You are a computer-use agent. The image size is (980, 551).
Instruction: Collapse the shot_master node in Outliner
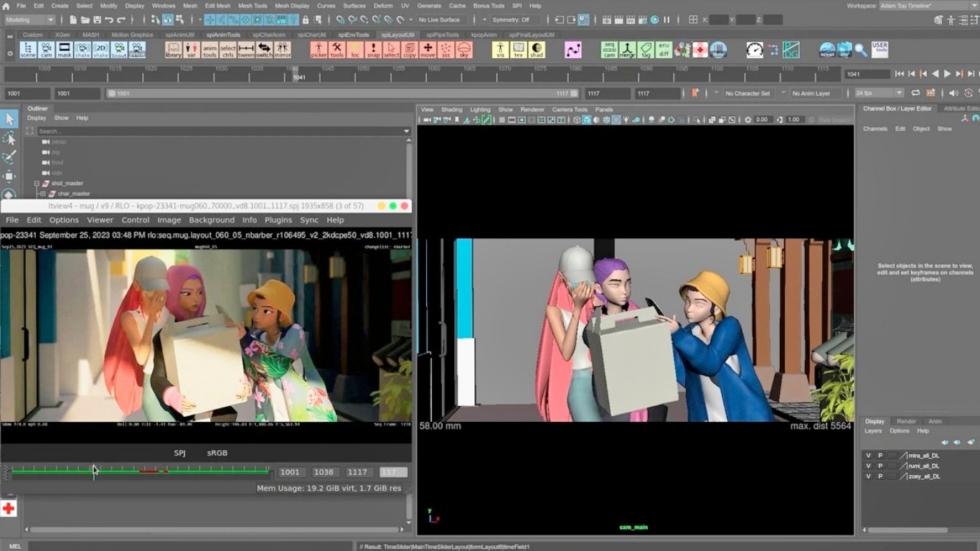(37, 184)
